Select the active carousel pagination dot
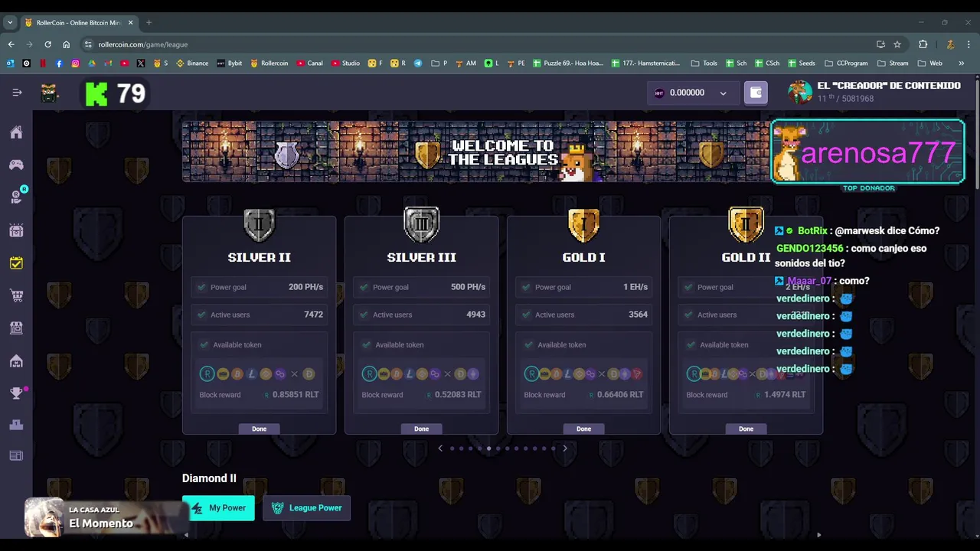This screenshot has width=980, height=551. pyautogui.click(x=488, y=448)
